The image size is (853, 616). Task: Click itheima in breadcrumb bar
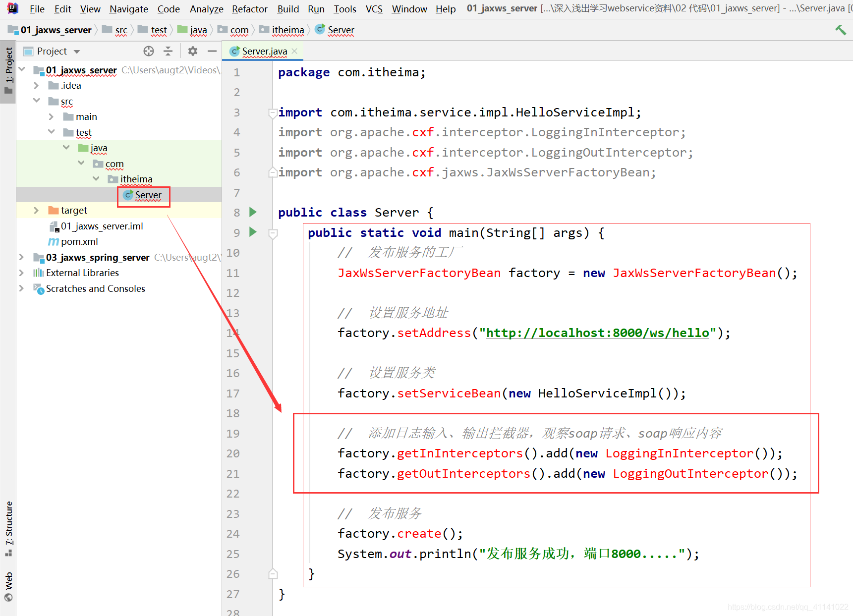(x=288, y=30)
